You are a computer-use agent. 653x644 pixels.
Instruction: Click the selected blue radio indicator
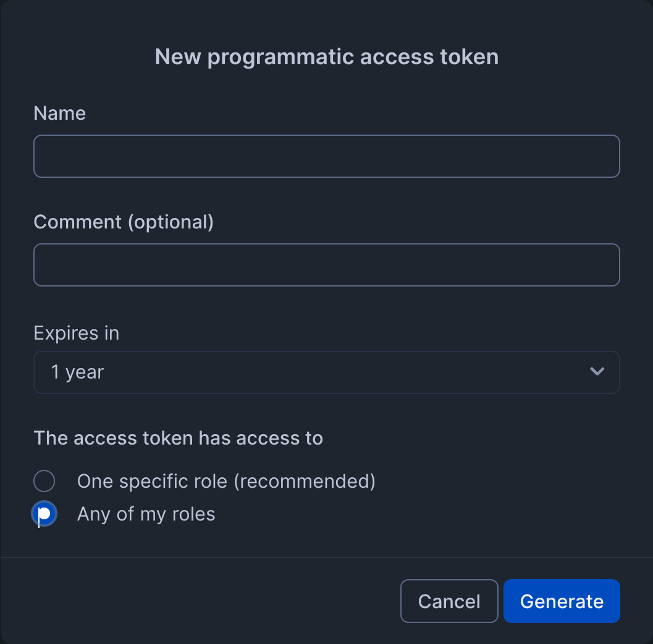pyautogui.click(x=44, y=513)
